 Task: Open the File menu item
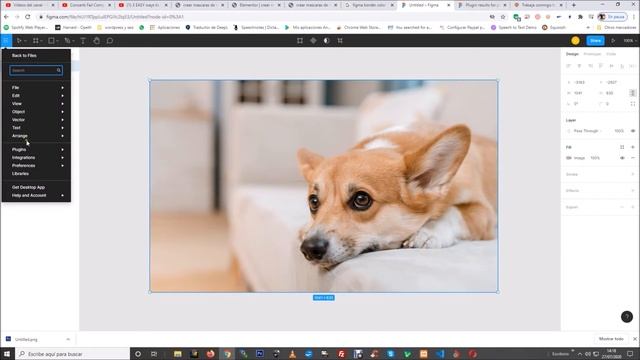(36, 87)
